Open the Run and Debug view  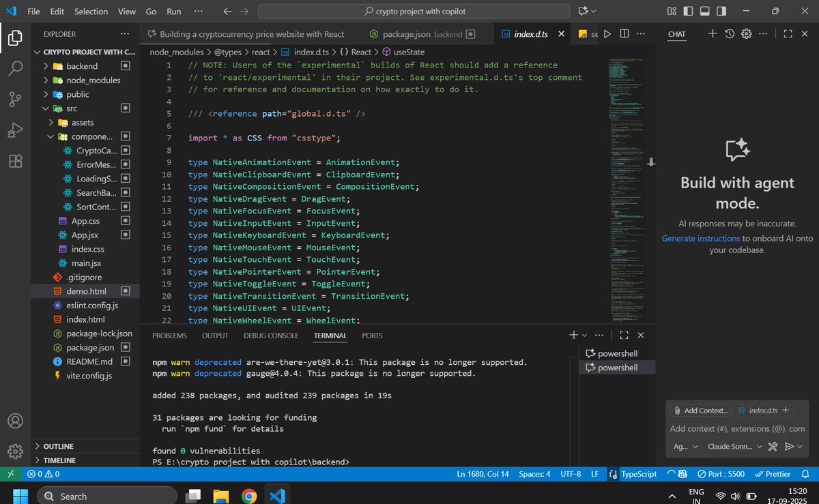15,130
